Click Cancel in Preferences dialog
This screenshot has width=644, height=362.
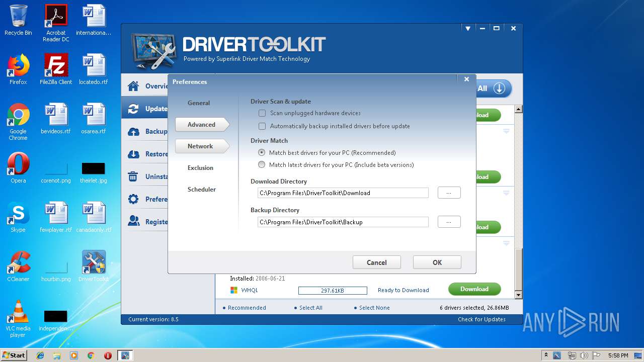(377, 262)
